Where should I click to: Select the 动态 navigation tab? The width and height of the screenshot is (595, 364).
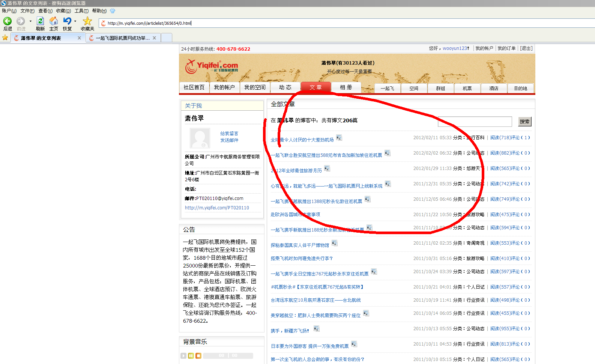(x=285, y=87)
